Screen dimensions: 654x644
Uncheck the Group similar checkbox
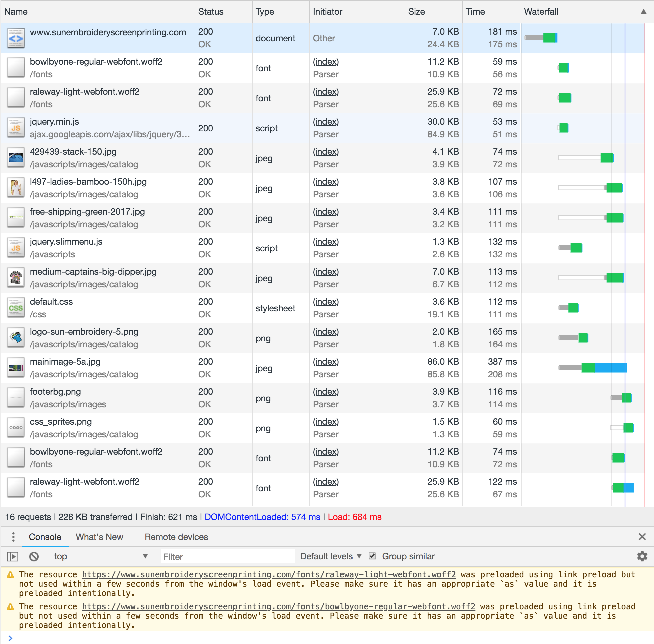pyautogui.click(x=372, y=556)
